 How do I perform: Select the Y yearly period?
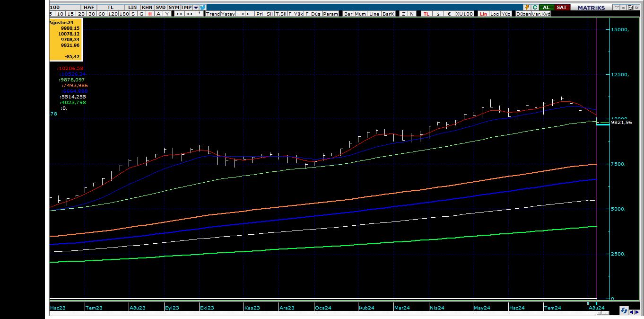tap(167, 14)
